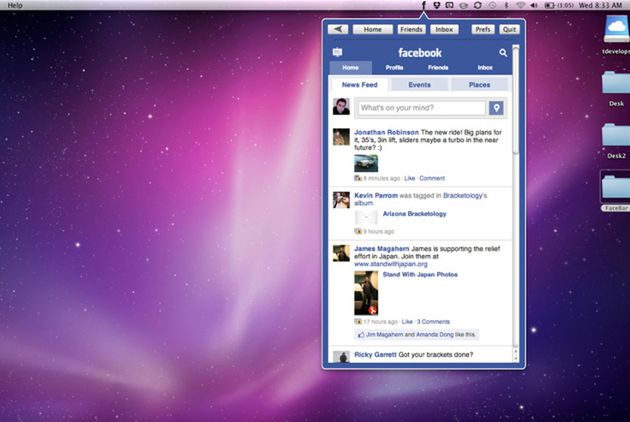Click Kevin Parrom's avatar picture
The height and width of the screenshot is (422, 630).
pyautogui.click(x=341, y=200)
